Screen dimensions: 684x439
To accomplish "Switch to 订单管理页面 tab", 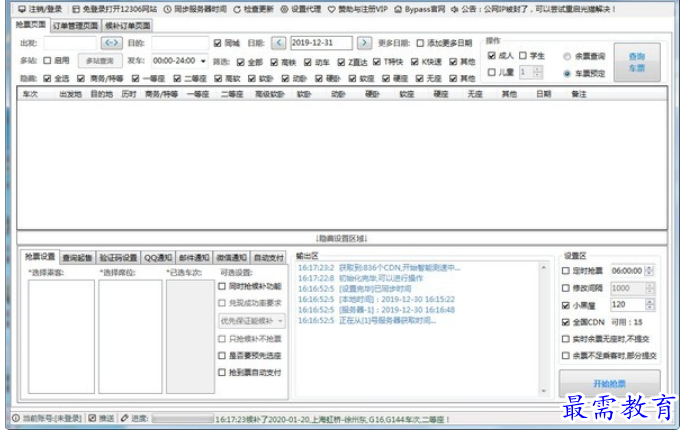I will [x=75, y=26].
